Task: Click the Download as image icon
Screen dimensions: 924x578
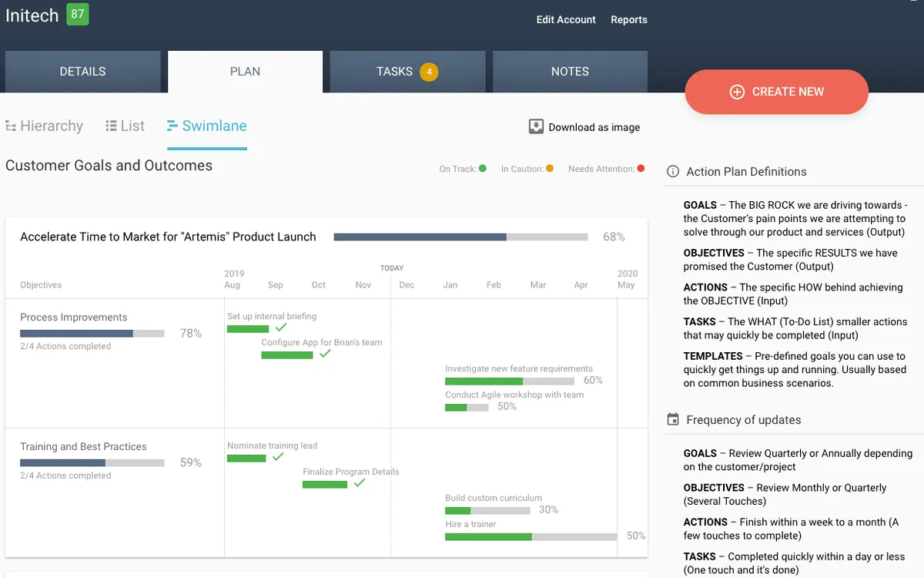Action: 536,126
